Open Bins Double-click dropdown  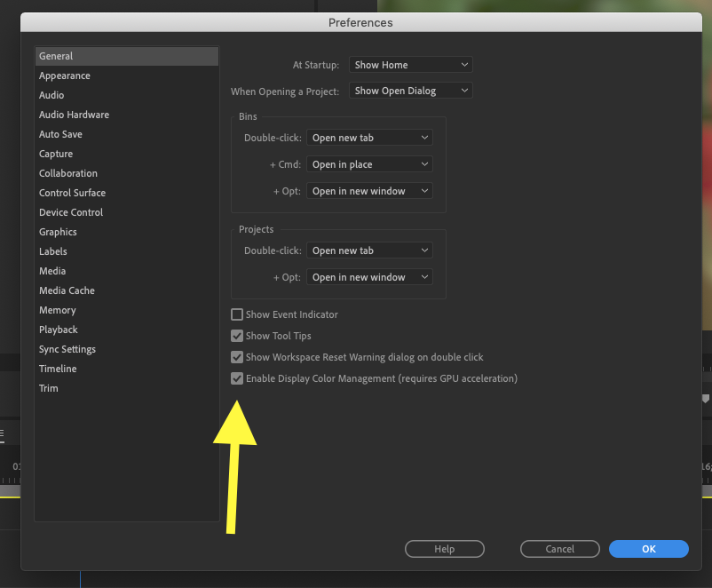coord(369,138)
